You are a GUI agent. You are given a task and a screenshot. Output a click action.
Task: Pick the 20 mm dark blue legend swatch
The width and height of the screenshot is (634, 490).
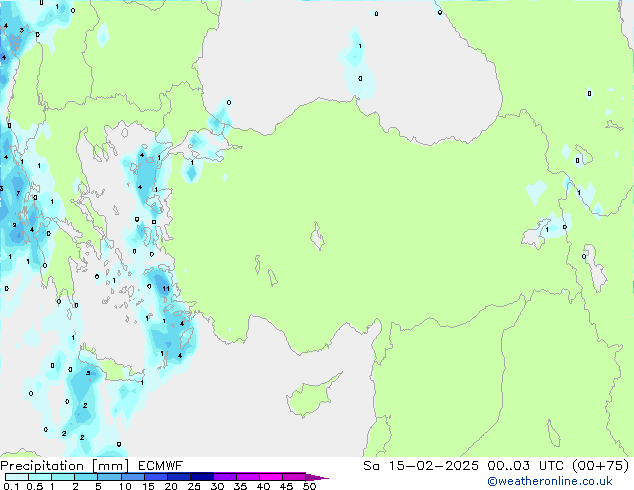click(x=179, y=477)
